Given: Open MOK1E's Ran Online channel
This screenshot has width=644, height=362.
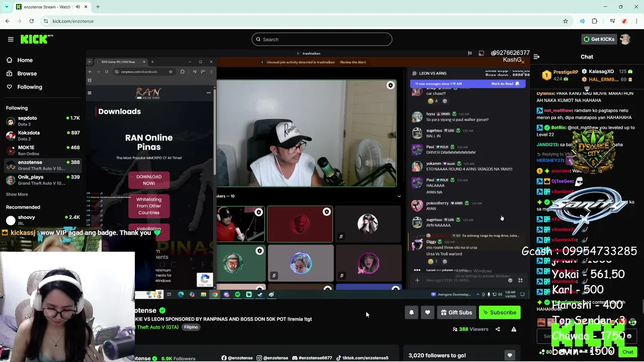Looking at the screenshot, I should click(x=43, y=150).
